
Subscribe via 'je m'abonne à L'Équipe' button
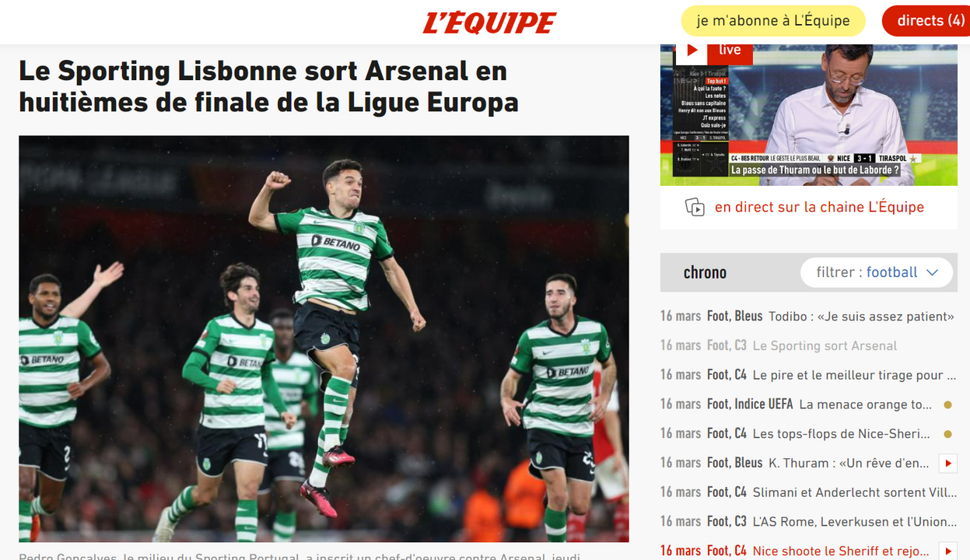coord(773,21)
